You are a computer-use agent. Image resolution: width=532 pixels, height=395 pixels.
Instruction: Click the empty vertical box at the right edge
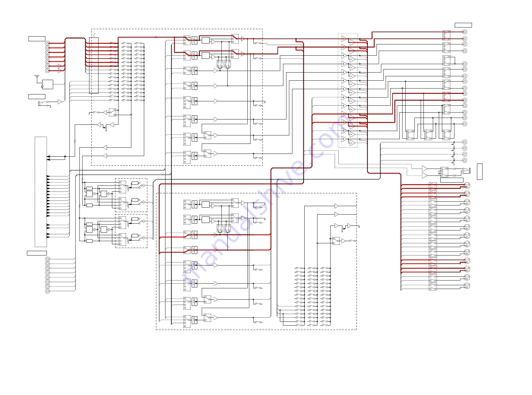[480, 172]
